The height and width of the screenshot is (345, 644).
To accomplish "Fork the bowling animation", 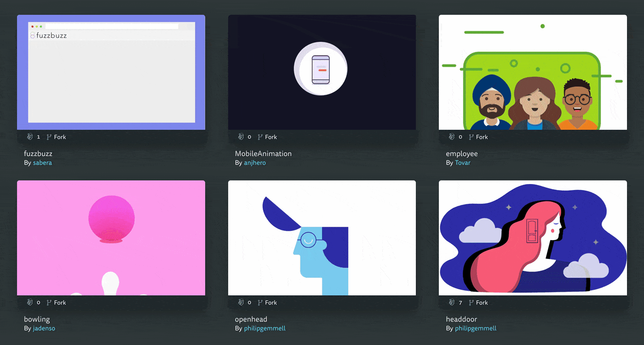I will 49,303.
